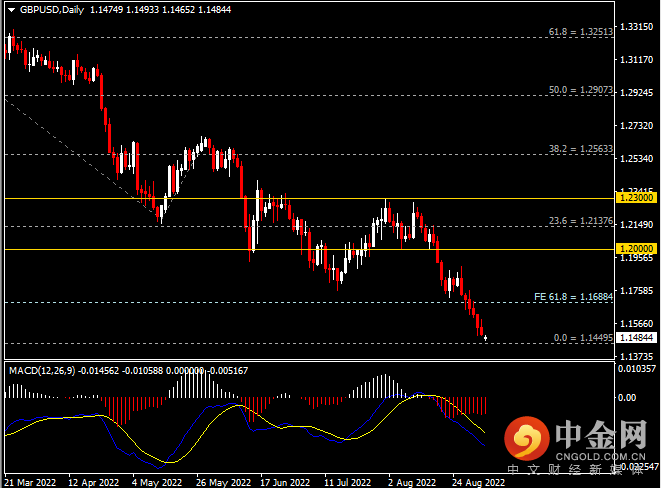Click the 21 Mar 2022 date marker
This screenshot has height=488, width=661.
point(30,482)
